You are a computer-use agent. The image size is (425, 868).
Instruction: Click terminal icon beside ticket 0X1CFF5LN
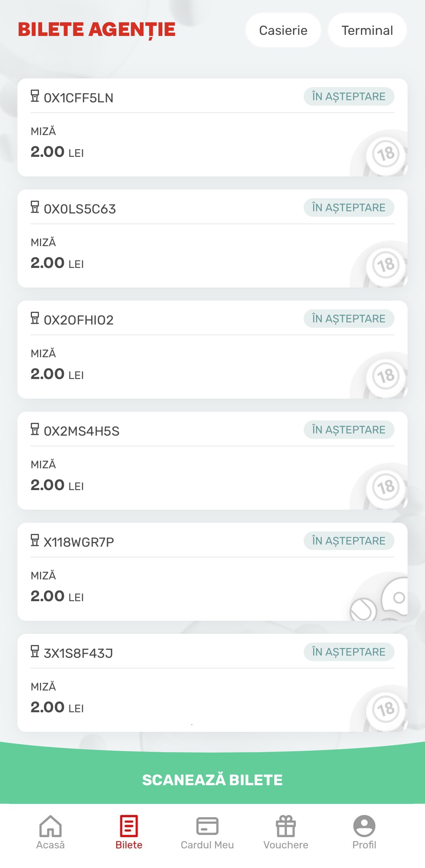[x=35, y=96]
